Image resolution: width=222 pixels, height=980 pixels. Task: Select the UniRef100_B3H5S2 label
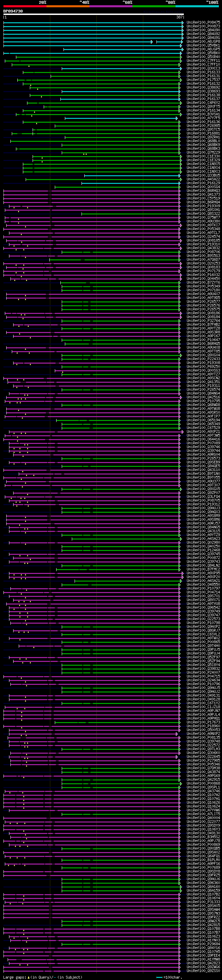203,837
